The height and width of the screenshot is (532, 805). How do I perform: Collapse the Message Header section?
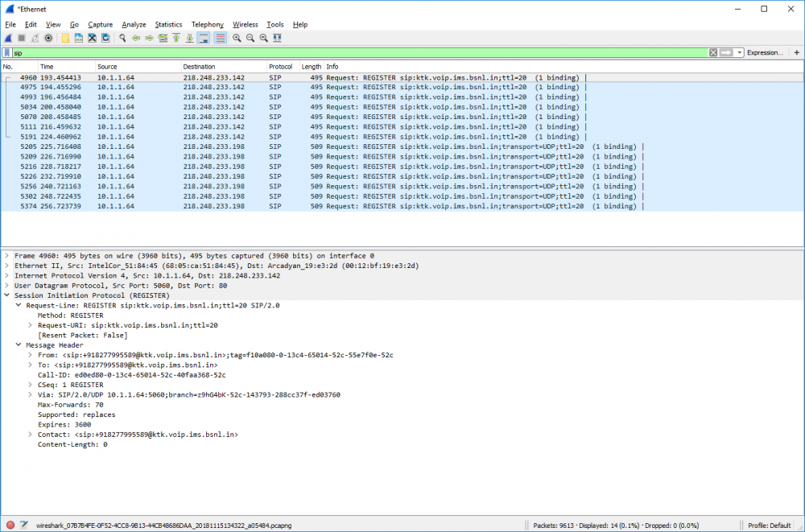pos(18,345)
